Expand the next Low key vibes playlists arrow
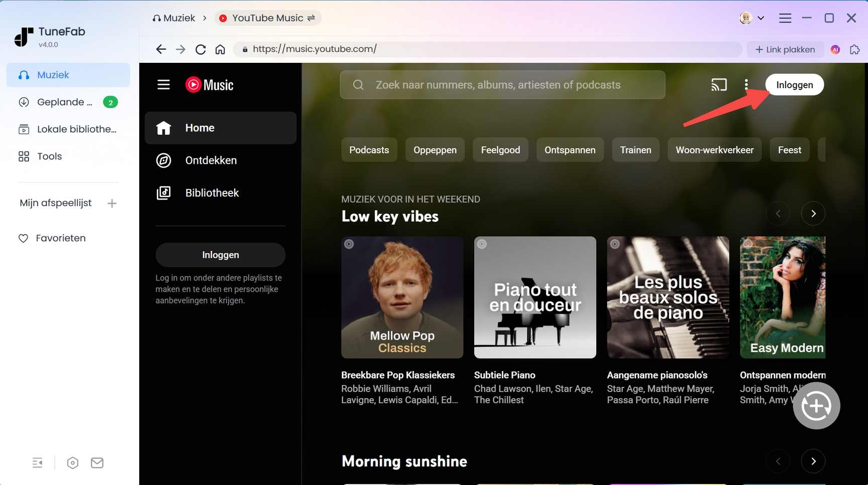The width and height of the screenshot is (868, 485). (x=813, y=213)
